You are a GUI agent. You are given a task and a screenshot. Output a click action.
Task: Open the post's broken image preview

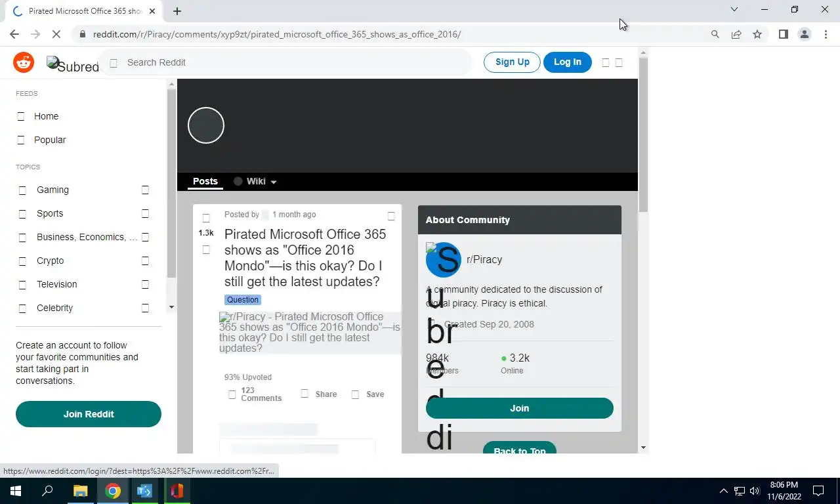pyautogui.click(x=310, y=333)
